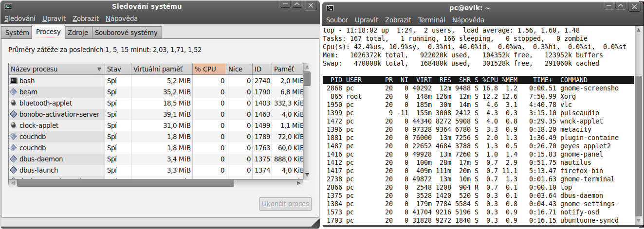Select the couchdb row with ID 1763
644x229 pixels.
[x=156, y=148]
